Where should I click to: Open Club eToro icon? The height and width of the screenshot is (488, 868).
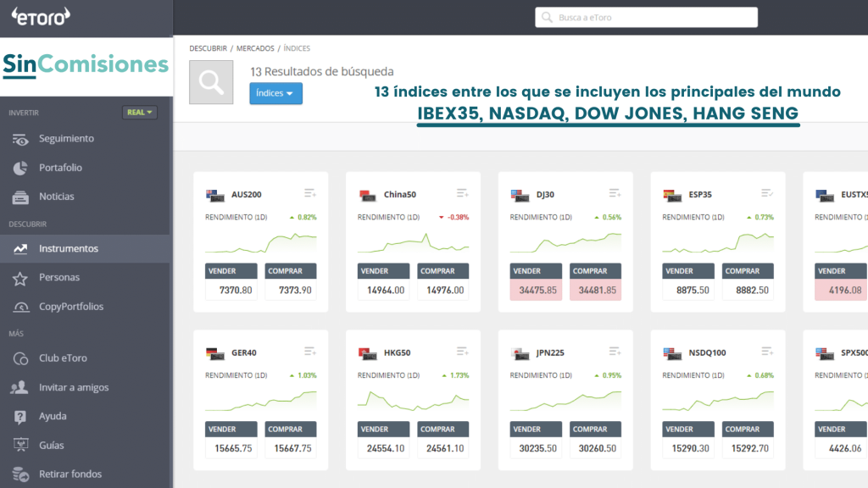tap(20, 358)
